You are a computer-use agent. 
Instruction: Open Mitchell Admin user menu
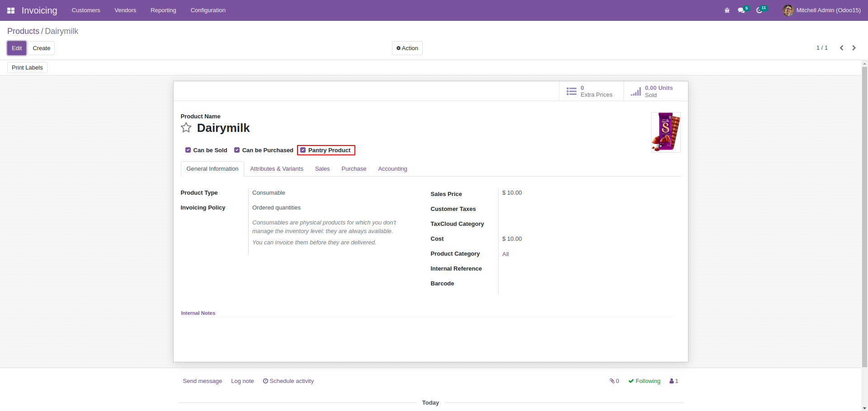point(822,10)
